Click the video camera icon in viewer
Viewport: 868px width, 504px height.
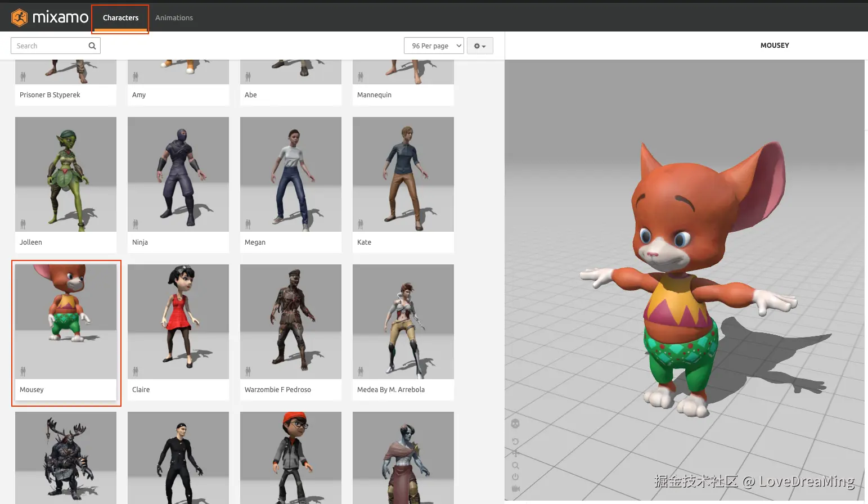point(515,489)
